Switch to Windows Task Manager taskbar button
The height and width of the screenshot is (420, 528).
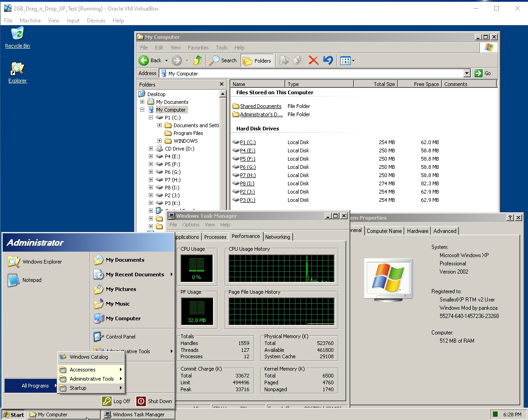click(139, 415)
